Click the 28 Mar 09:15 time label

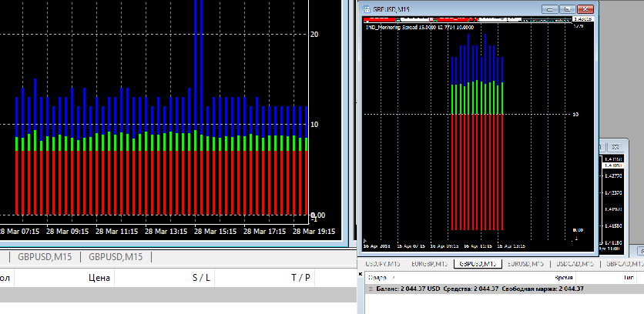pos(68,232)
